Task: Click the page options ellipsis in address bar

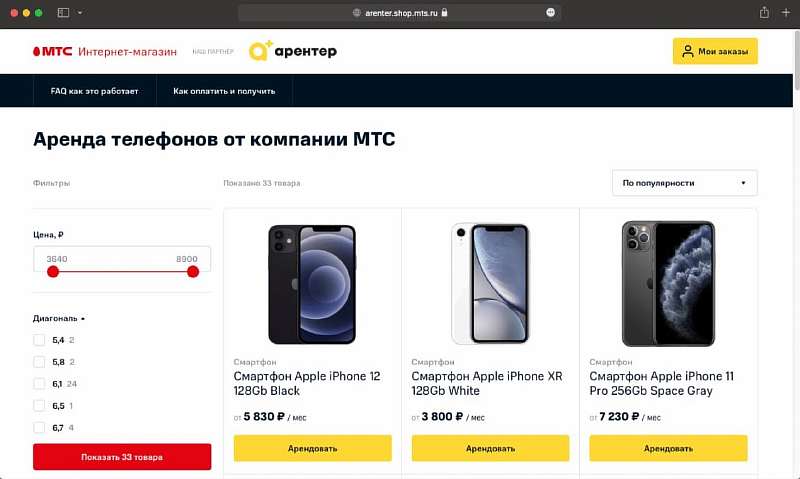Action: pos(550,12)
